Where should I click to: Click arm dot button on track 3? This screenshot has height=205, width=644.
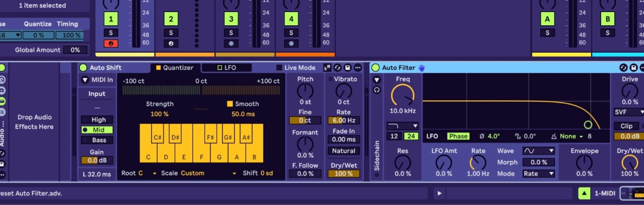click(231, 43)
